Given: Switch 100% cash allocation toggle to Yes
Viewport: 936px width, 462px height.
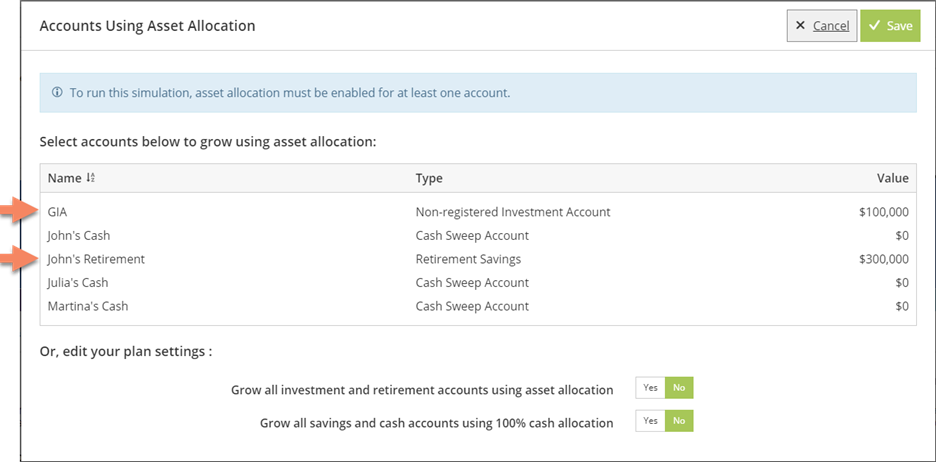Looking at the screenshot, I should pos(650,422).
